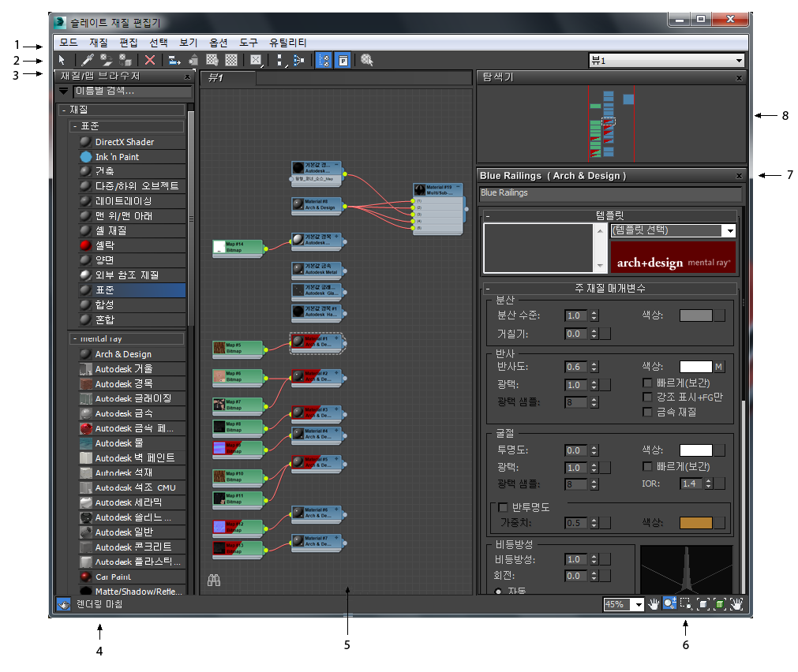Open the 유틸리티 menu
Screen dimensions: 798x672
287,43
